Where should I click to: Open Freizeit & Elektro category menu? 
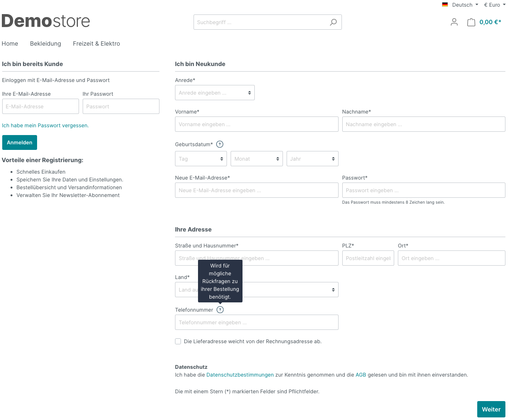tap(96, 44)
